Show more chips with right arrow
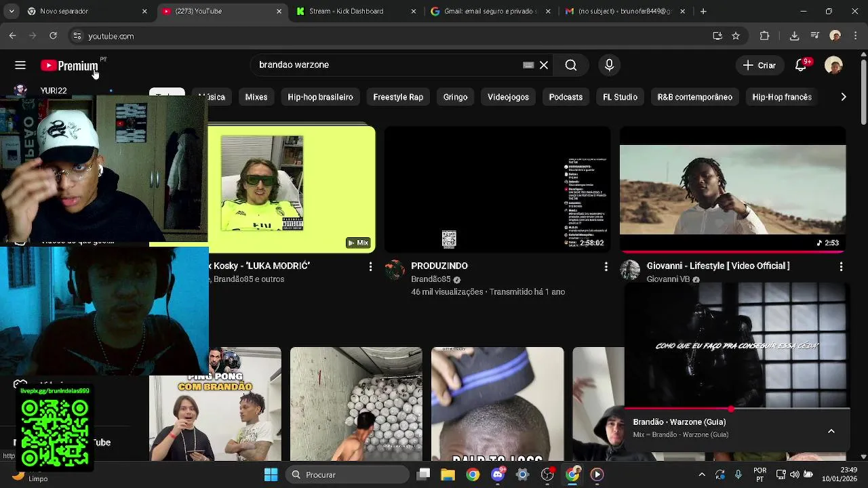The height and width of the screenshot is (488, 868). tap(843, 97)
